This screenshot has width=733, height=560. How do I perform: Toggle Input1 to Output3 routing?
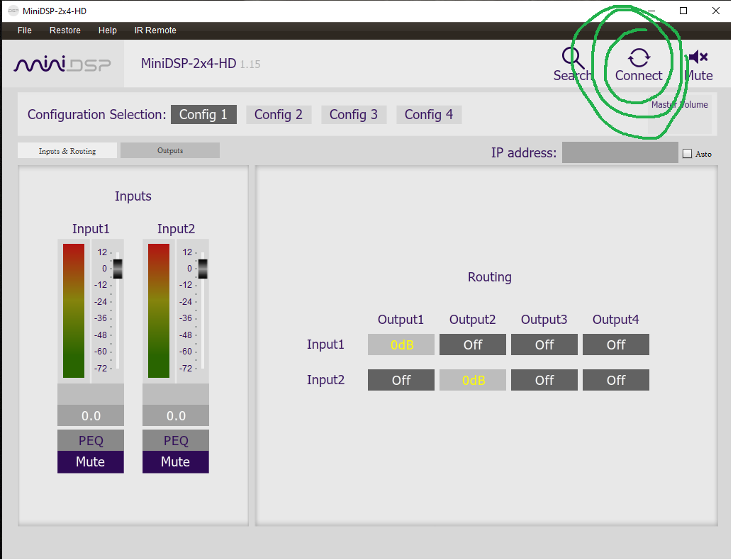tap(544, 345)
